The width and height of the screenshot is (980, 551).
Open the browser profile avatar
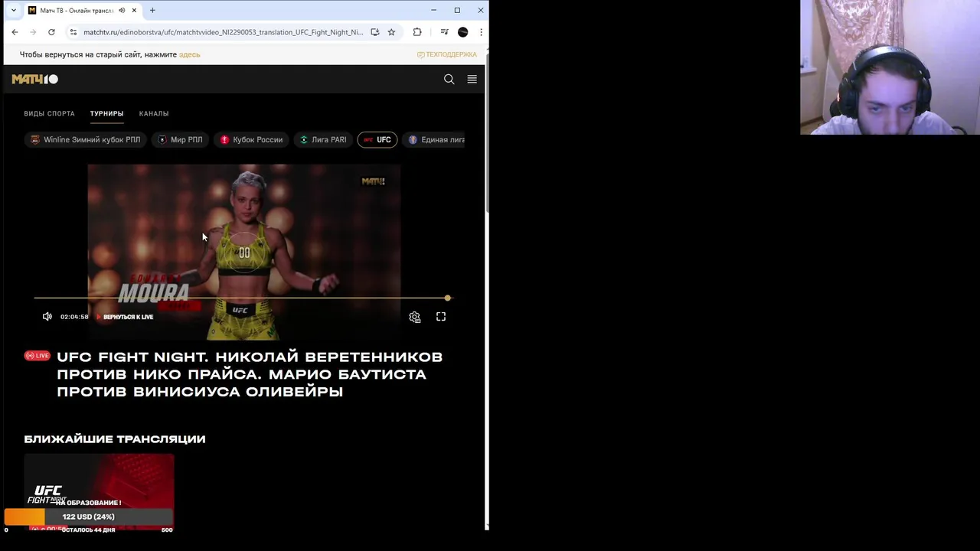click(462, 32)
